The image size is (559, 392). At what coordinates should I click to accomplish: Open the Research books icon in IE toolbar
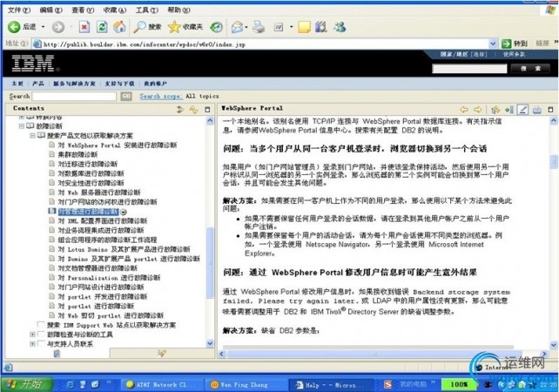pyautogui.click(x=320, y=27)
